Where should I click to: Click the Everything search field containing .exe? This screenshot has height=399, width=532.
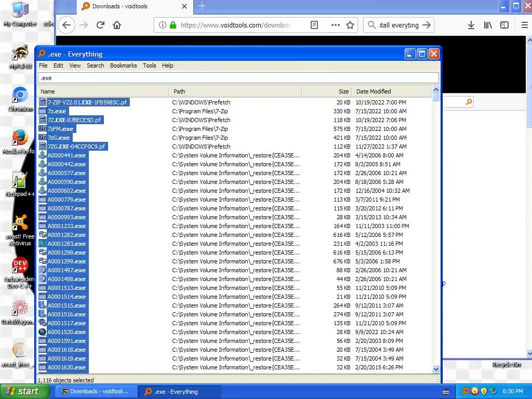point(238,78)
